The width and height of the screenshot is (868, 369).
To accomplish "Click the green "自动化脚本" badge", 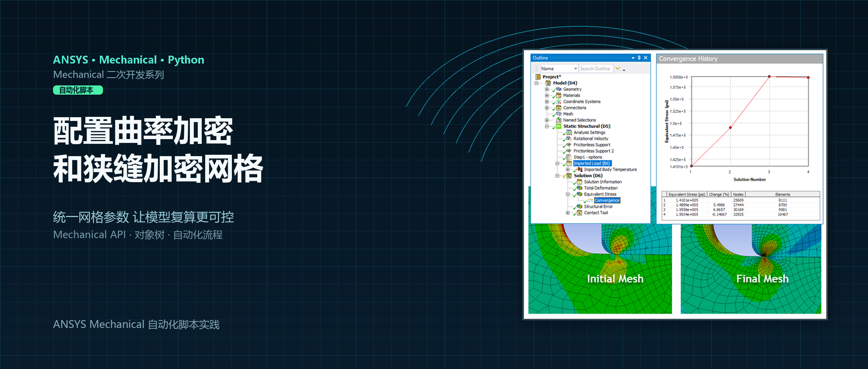I will [x=78, y=90].
